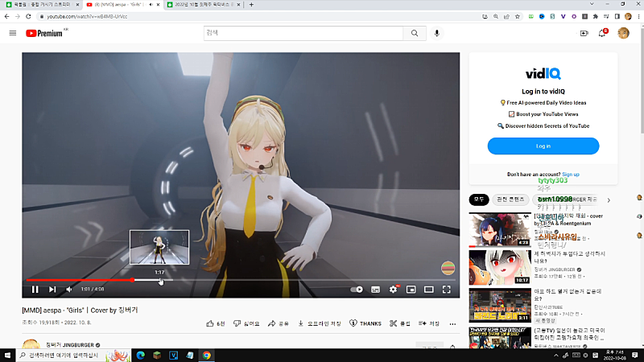
Task: Dislike the video with thumbs down
Action: [x=246, y=324]
